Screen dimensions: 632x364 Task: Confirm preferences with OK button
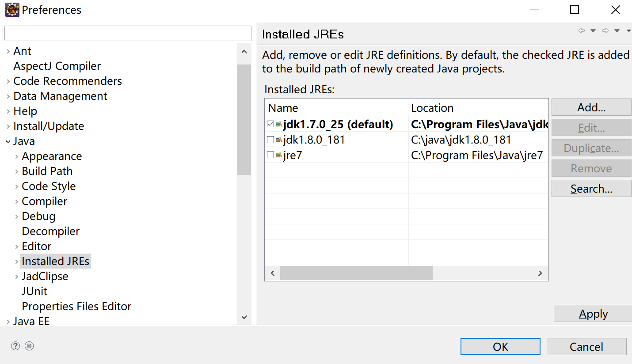[500, 347]
